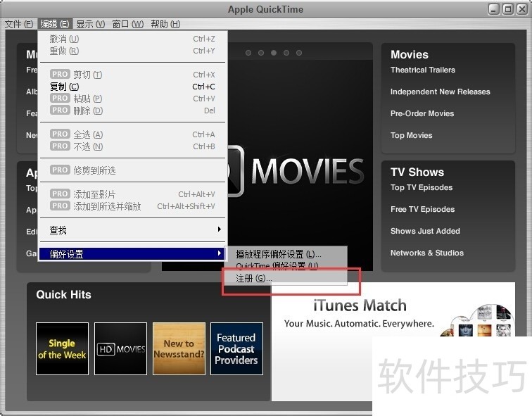
Task: Click the Networks & Studios link
Action: pyautogui.click(x=427, y=253)
